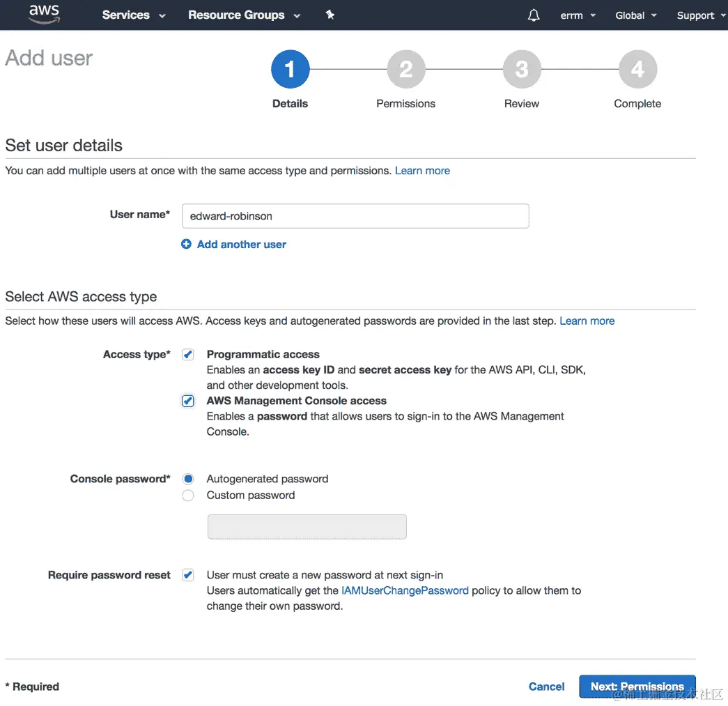This screenshot has width=728, height=706.
Task: Click the Complete step label
Action: coord(637,104)
